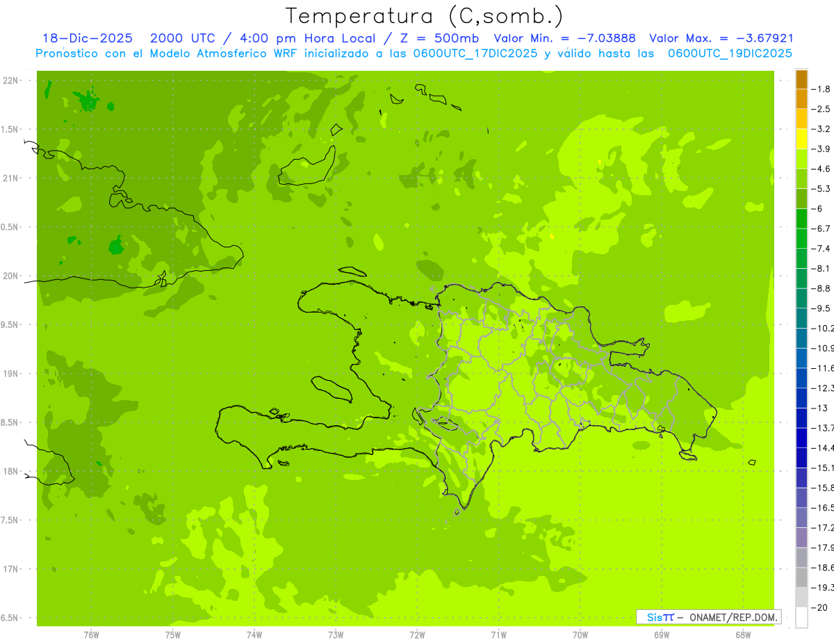Click the 18N latitude axis label

pyautogui.click(x=11, y=472)
